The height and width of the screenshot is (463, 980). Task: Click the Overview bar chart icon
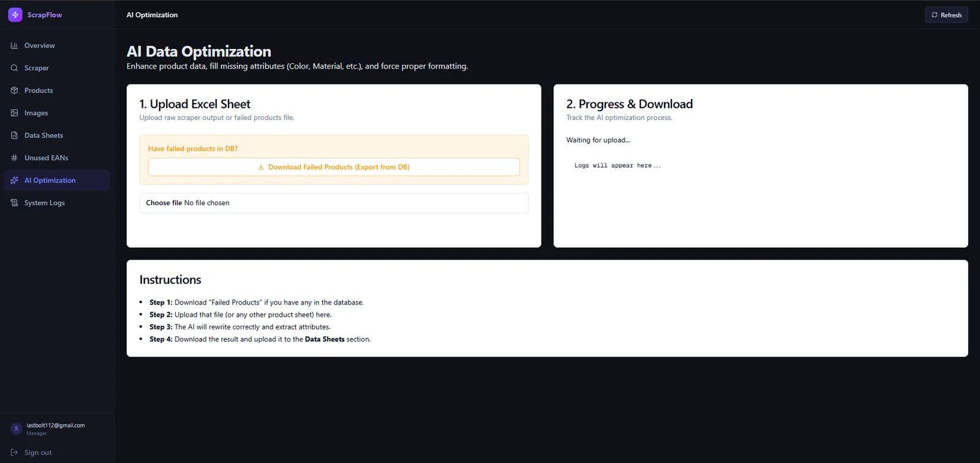(x=14, y=45)
